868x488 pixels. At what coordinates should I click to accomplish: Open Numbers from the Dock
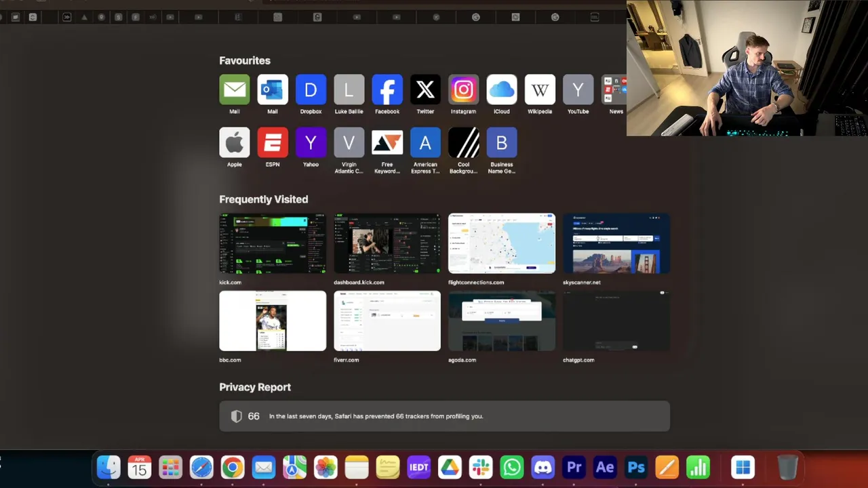coord(698,467)
